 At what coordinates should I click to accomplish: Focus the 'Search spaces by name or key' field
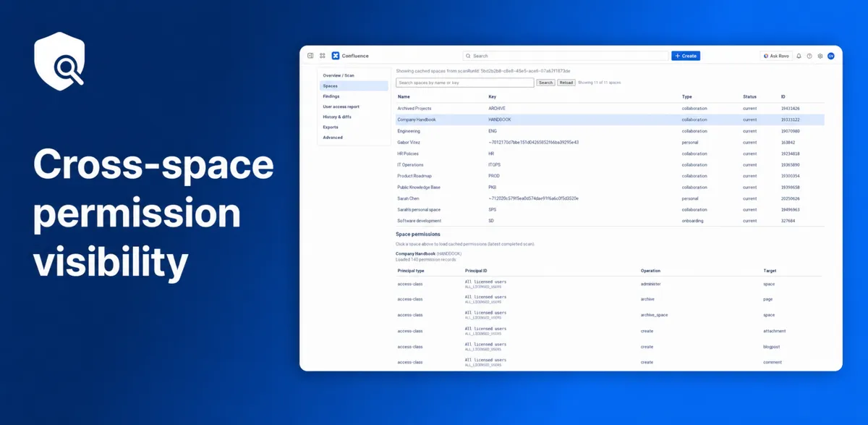[465, 83]
